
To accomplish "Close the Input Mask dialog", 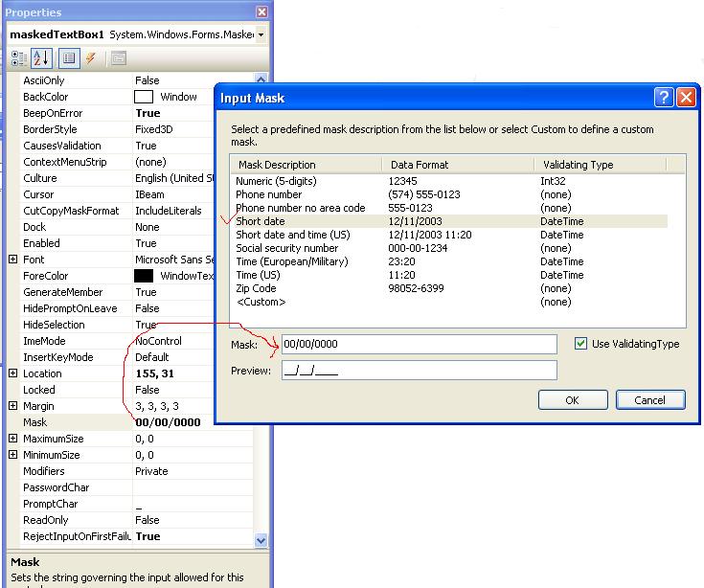I will [686, 97].
